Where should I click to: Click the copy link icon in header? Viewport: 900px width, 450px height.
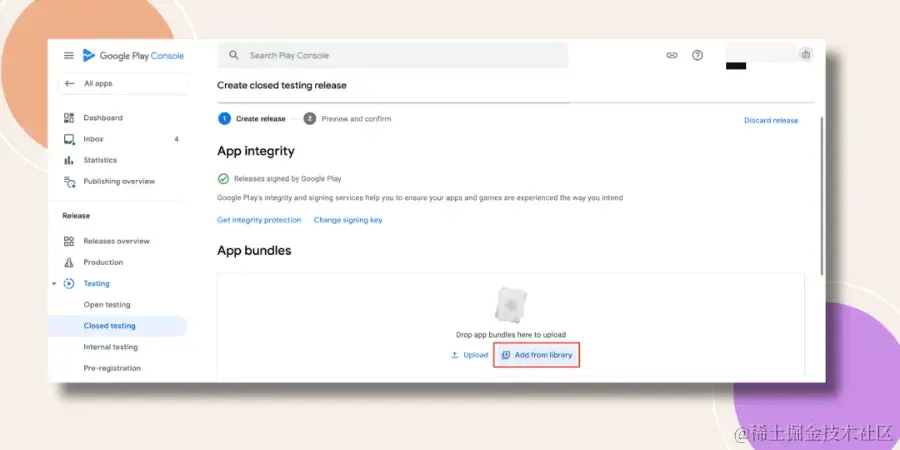pos(672,56)
